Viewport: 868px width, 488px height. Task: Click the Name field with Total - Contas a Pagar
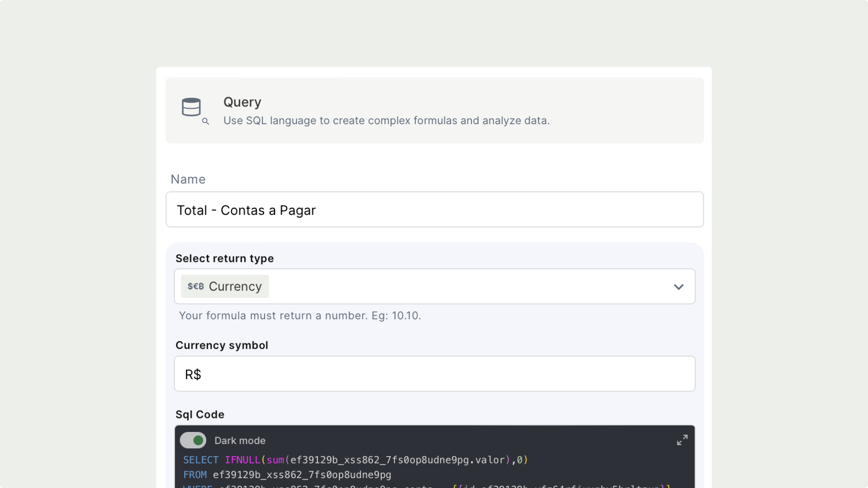(x=435, y=210)
